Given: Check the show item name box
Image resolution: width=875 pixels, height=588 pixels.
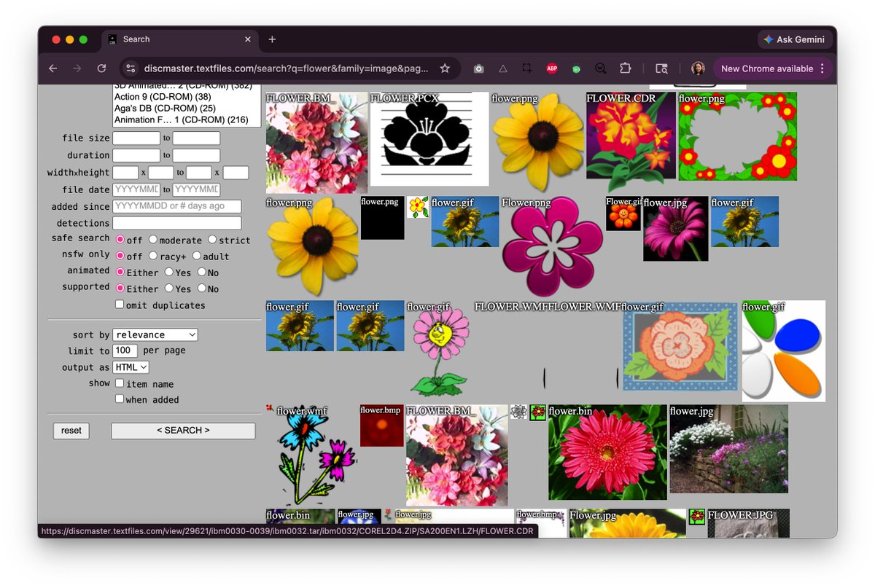Looking at the screenshot, I should coord(120,383).
